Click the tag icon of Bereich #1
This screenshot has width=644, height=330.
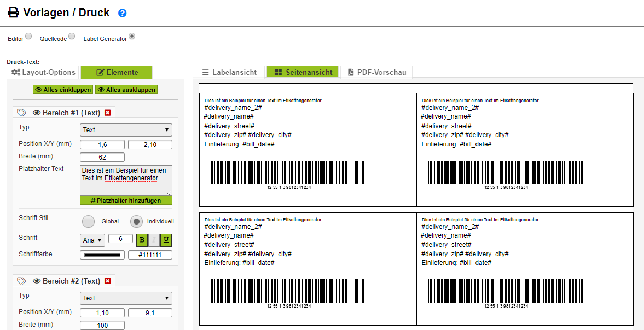(x=22, y=113)
